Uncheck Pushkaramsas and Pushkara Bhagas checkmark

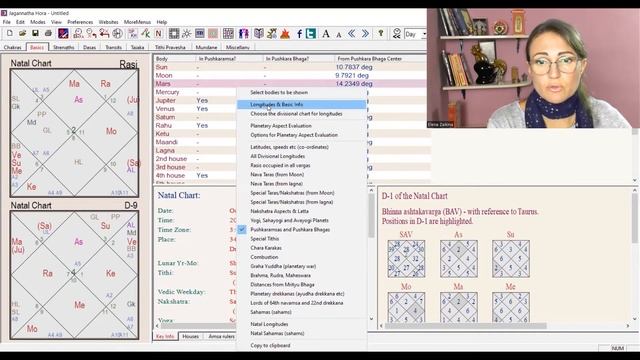242,229
